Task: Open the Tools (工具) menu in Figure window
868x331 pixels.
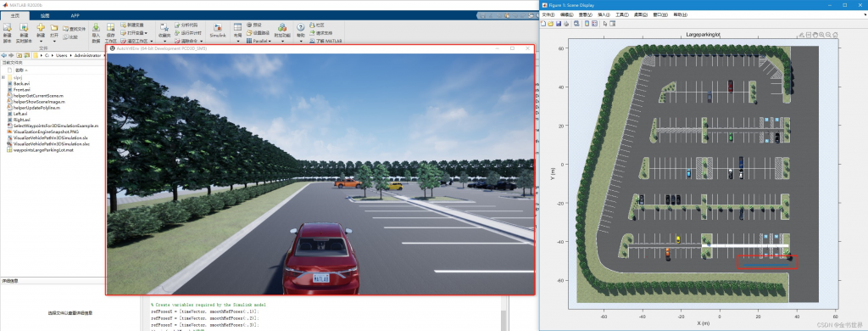Action: pyautogui.click(x=622, y=15)
